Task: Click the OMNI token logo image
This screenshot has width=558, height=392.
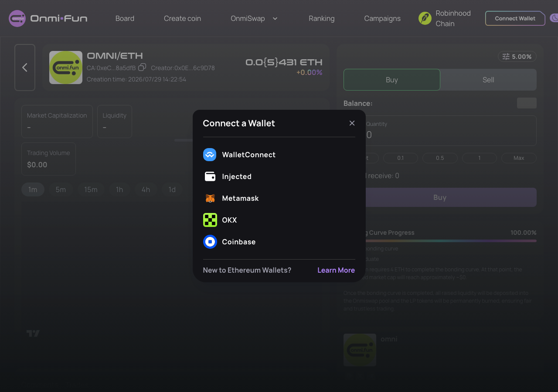Action: (66, 68)
